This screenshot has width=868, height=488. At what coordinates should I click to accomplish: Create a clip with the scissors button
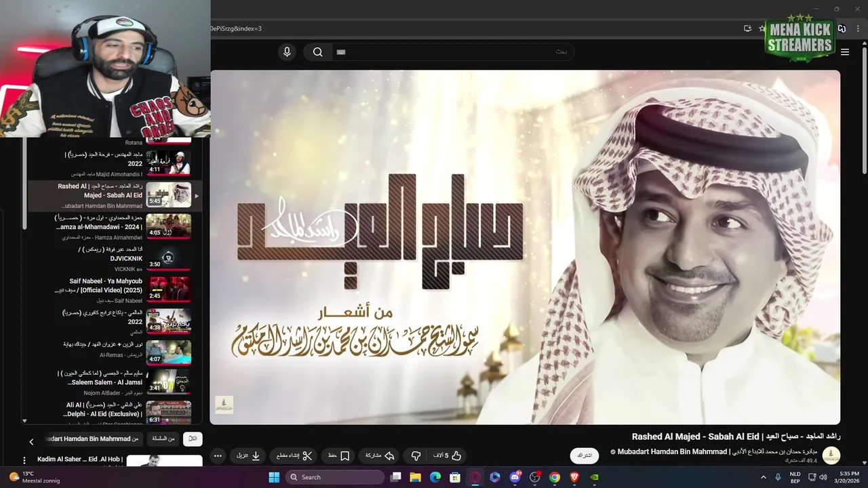pos(294,456)
